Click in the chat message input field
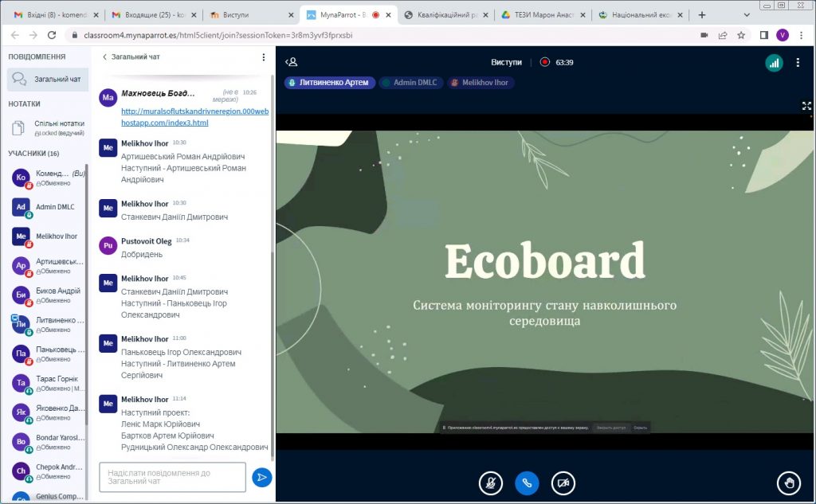The image size is (816, 504). [172, 477]
